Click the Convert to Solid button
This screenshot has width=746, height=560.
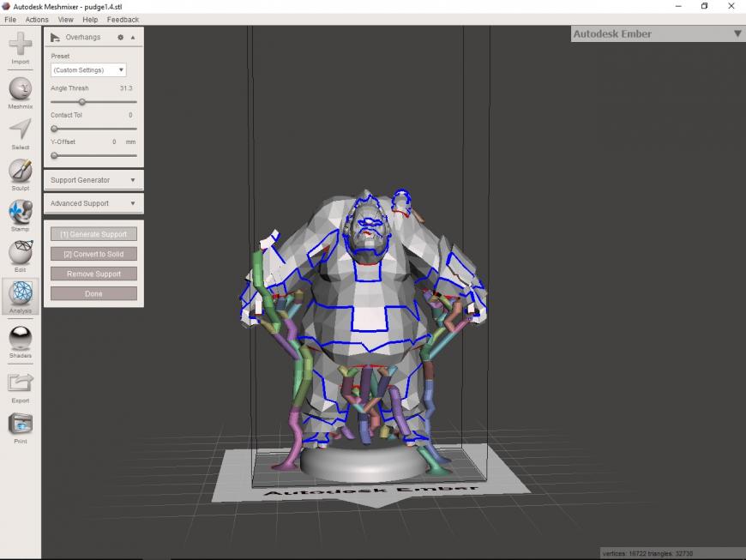pyautogui.click(x=93, y=254)
